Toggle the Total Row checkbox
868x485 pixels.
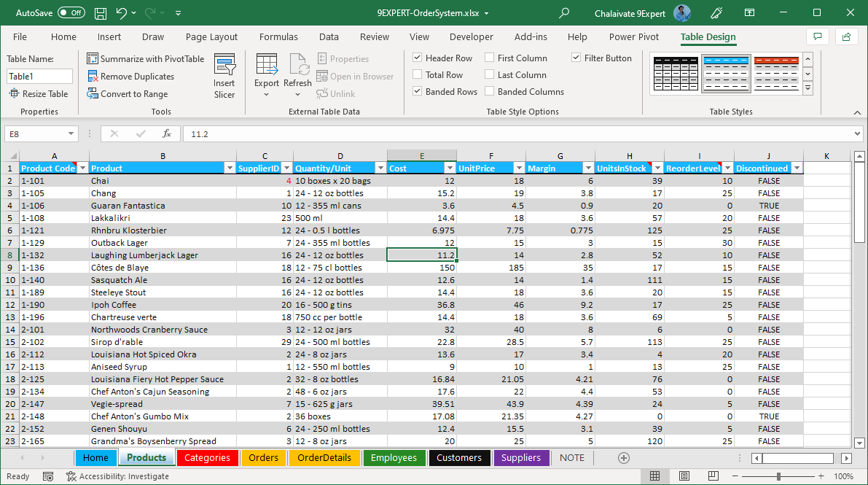click(x=418, y=74)
